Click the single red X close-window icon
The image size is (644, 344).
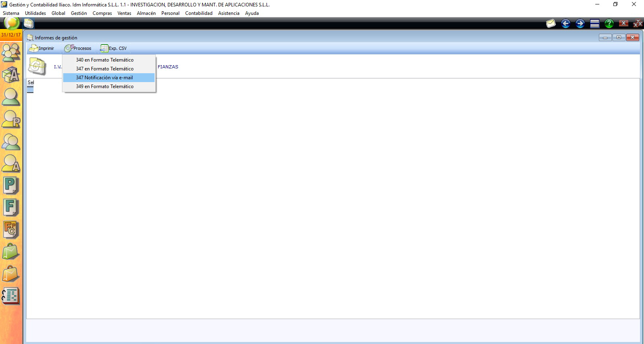coord(623,23)
